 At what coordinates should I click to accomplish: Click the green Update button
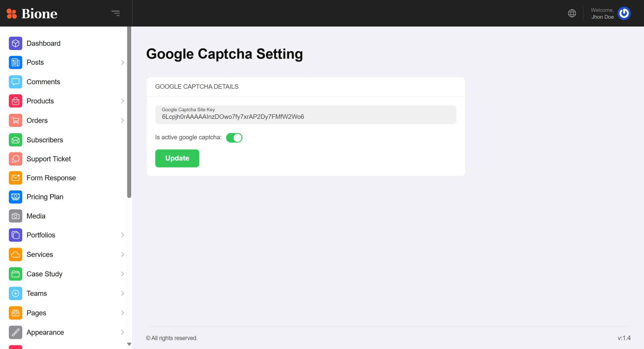point(177,158)
